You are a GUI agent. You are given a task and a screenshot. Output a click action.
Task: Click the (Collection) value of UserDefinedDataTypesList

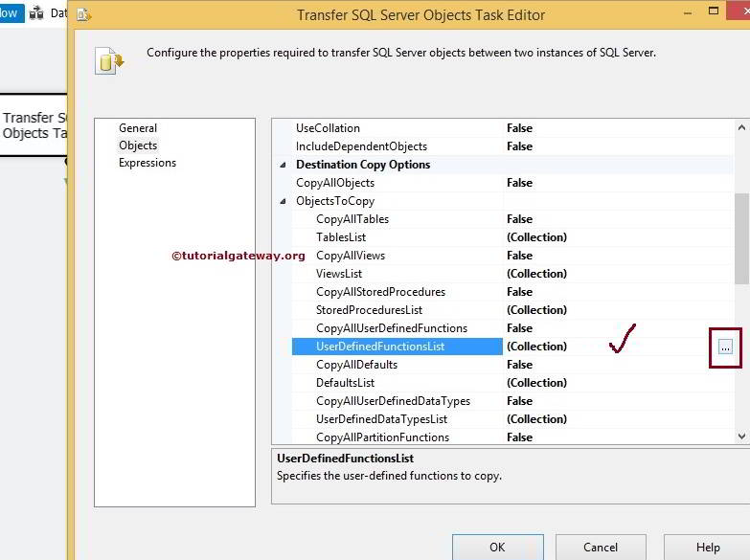pyautogui.click(x=536, y=419)
